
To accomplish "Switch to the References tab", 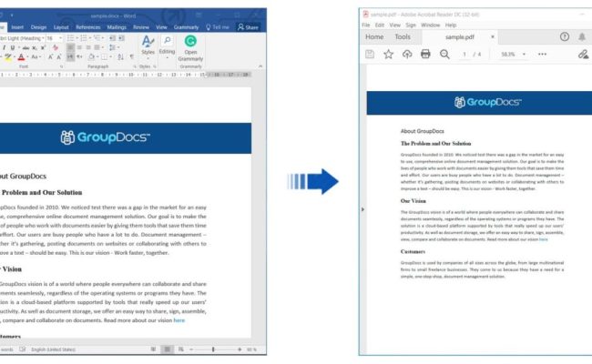I will point(88,27).
